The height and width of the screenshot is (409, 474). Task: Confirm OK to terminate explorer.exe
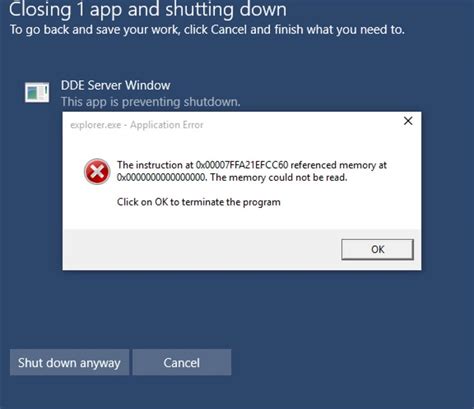click(377, 249)
